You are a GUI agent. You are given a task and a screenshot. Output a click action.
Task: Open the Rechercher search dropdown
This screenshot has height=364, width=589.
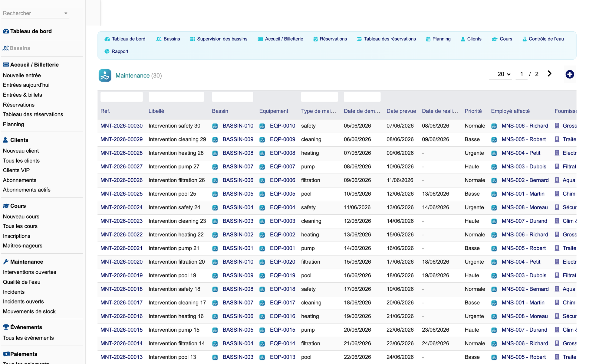[35, 13]
